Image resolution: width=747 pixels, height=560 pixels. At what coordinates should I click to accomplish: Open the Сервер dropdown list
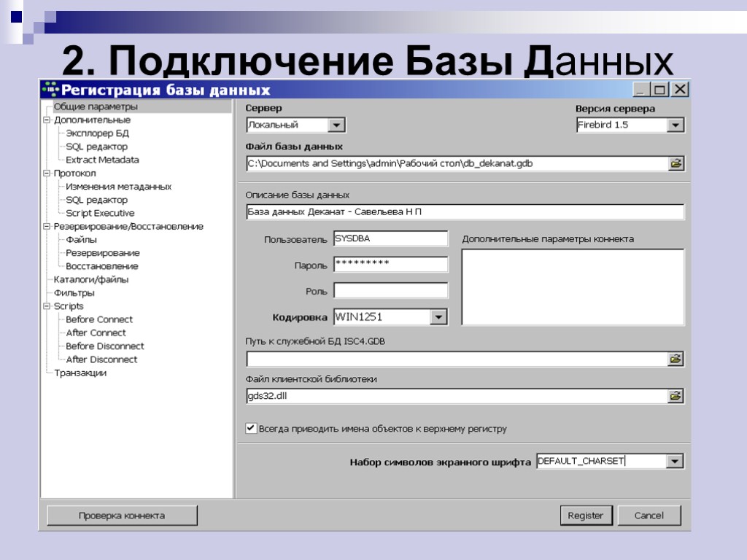(336, 125)
